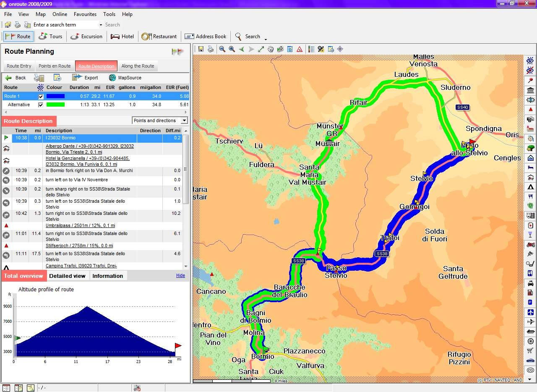This screenshot has width=537, height=392.
Task: Open the map legend list icon
Action: tap(311, 49)
